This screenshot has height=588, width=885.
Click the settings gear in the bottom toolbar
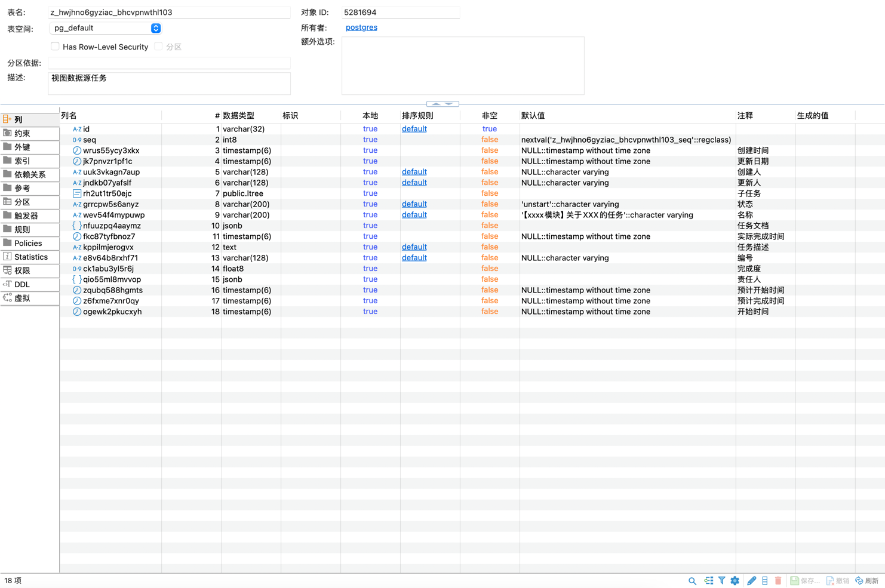click(735, 580)
